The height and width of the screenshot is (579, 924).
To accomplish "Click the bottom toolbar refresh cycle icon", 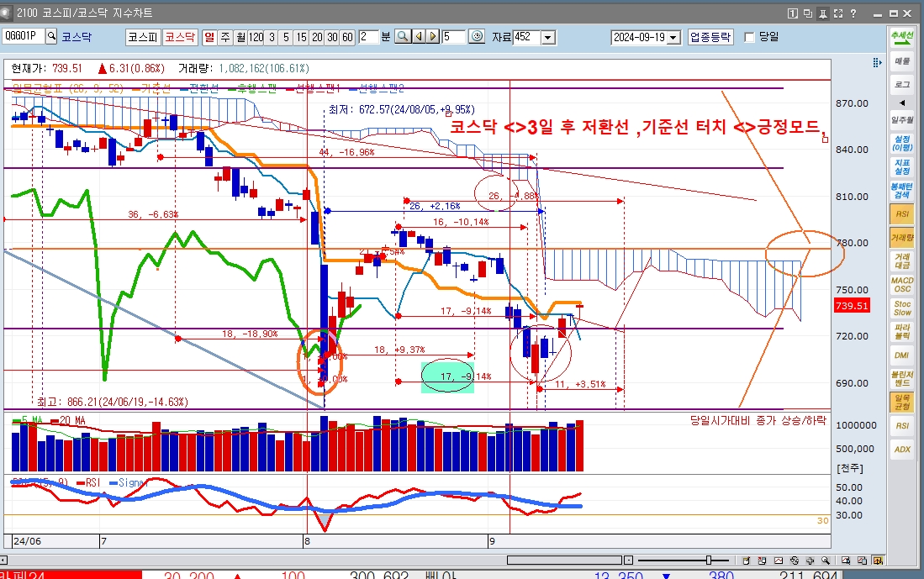I will pos(795,561).
